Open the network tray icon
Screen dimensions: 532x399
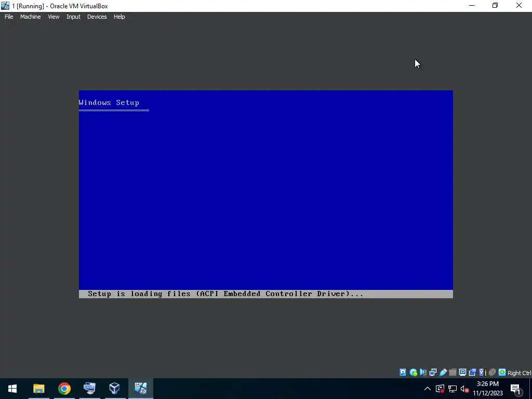tap(453, 389)
